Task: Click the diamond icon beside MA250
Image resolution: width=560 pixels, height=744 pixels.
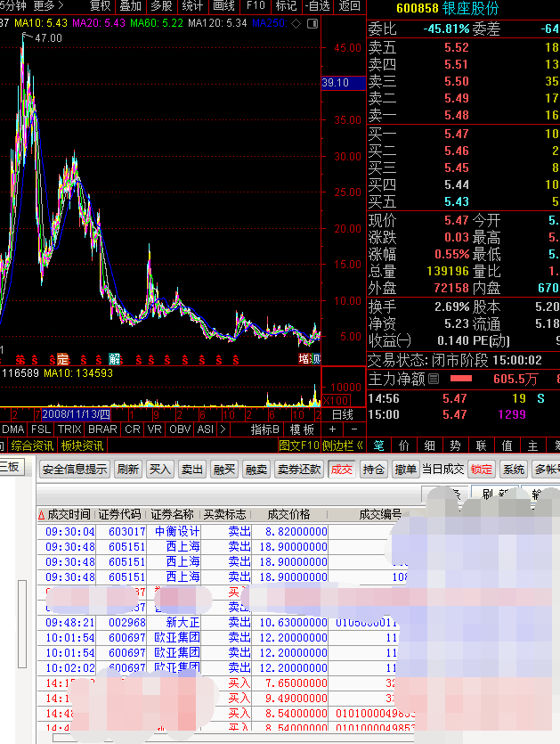Action: (x=296, y=23)
